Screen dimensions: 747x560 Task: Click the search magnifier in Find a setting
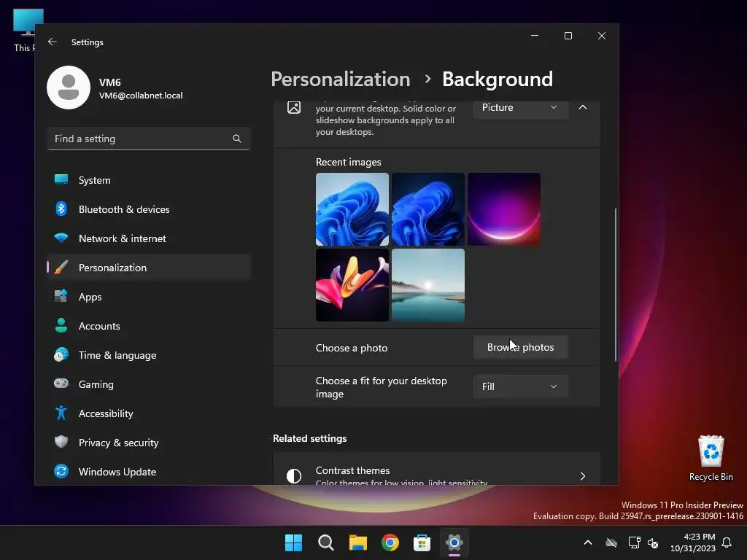237,139
